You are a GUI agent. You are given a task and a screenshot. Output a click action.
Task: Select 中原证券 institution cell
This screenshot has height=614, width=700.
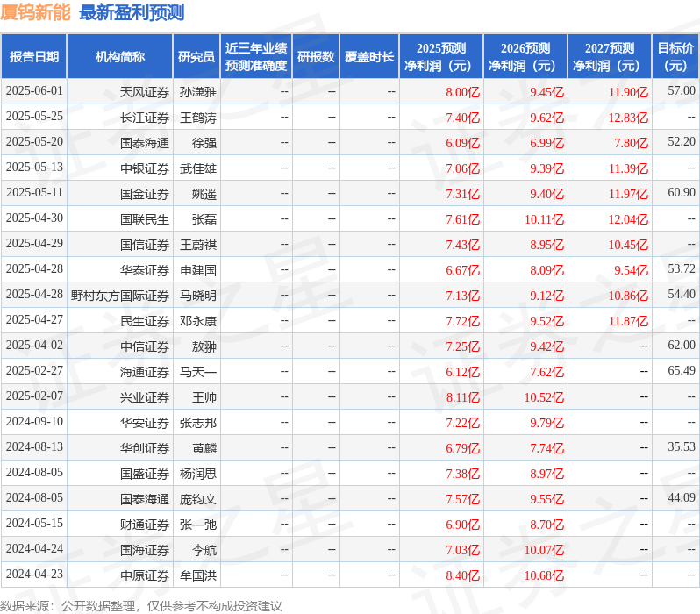tap(145, 575)
